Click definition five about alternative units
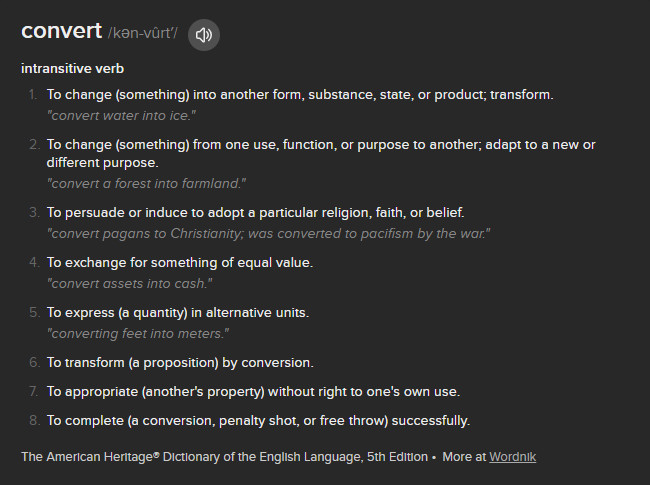Screen dimensions: 650x485 [x=178, y=312]
